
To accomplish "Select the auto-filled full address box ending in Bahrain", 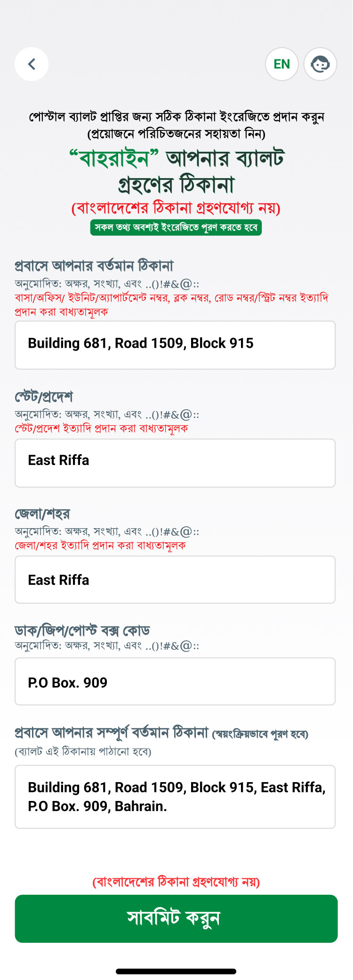I will pyautogui.click(x=175, y=797).
